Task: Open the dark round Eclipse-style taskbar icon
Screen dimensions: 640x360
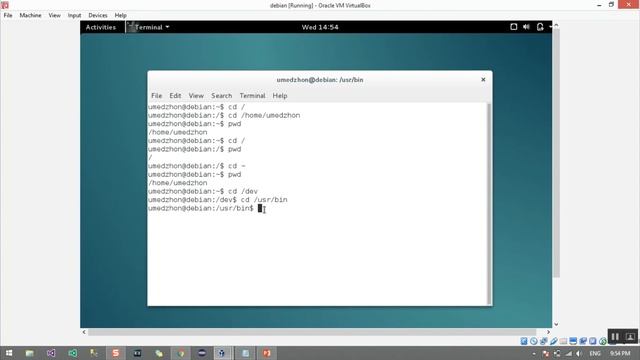Action: tap(202, 353)
